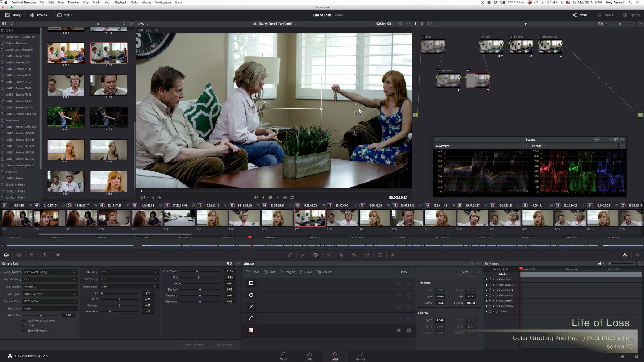
Task: Jump to the first frame
Action: pos(255,197)
